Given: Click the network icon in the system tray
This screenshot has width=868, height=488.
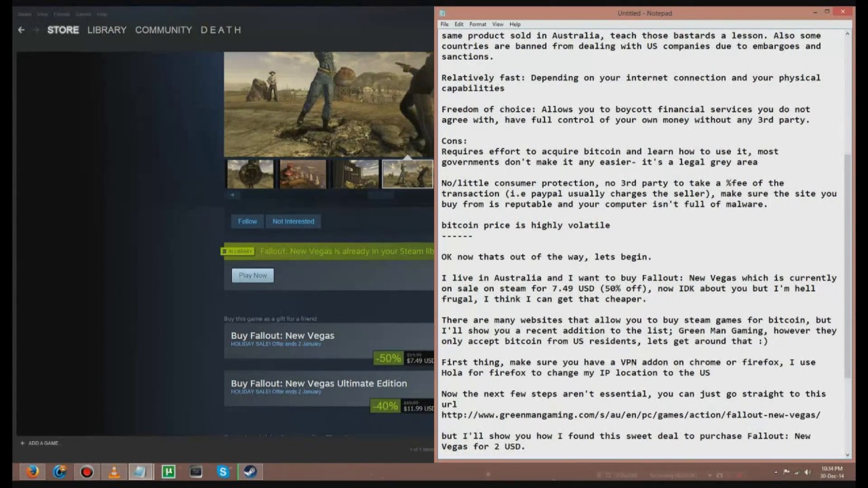Looking at the screenshot, I should click(x=797, y=472).
